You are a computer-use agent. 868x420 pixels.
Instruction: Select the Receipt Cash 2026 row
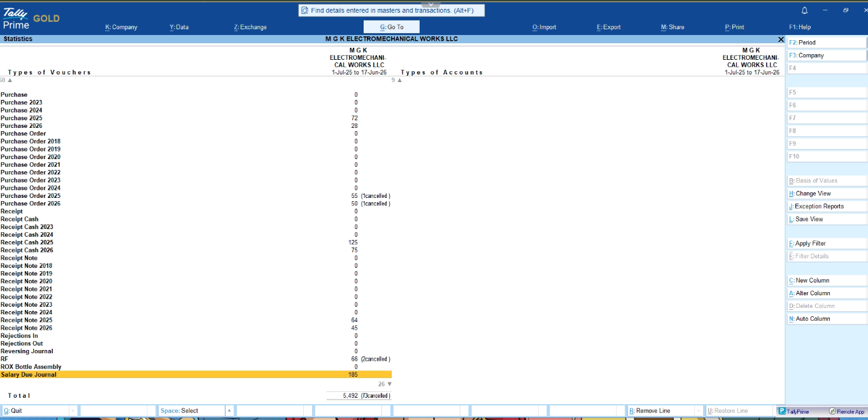click(x=196, y=250)
